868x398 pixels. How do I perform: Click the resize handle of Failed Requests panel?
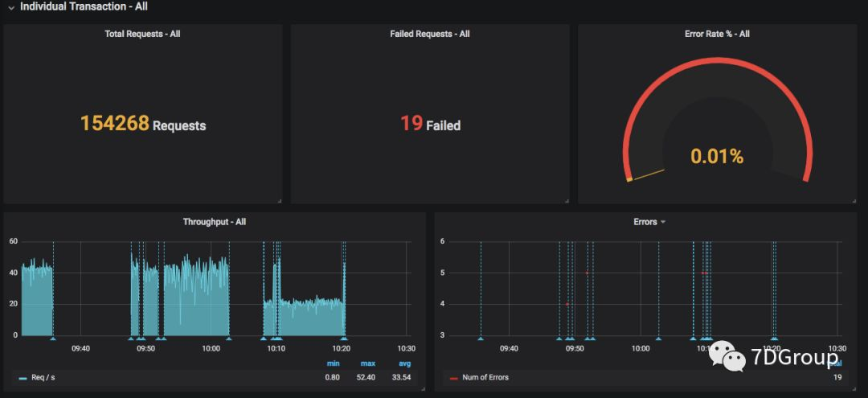(567, 201)
